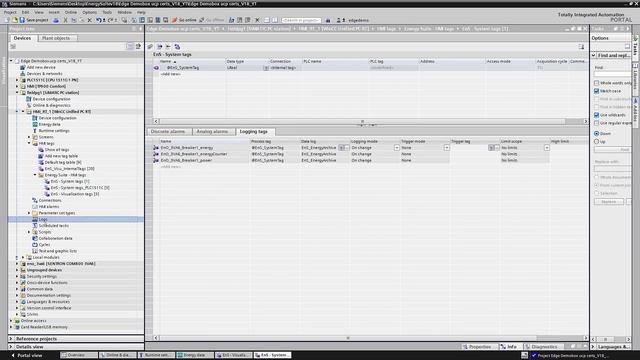Switch to Discrete alarms tab

(168, 131)
